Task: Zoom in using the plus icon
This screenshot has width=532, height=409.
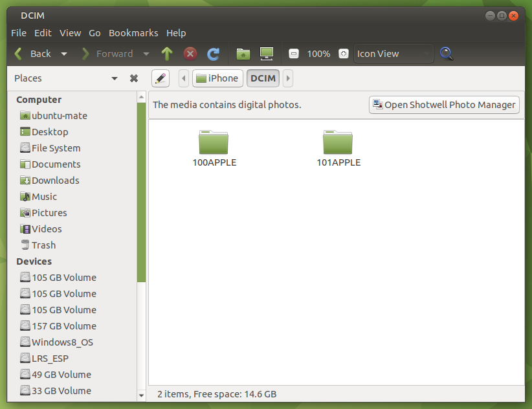Action: 343,54
